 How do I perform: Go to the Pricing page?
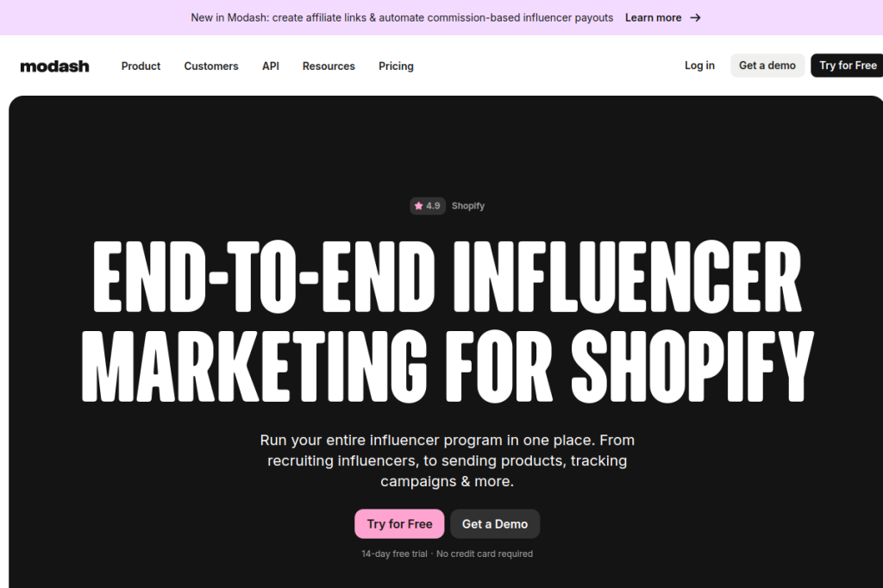(396, 66)
